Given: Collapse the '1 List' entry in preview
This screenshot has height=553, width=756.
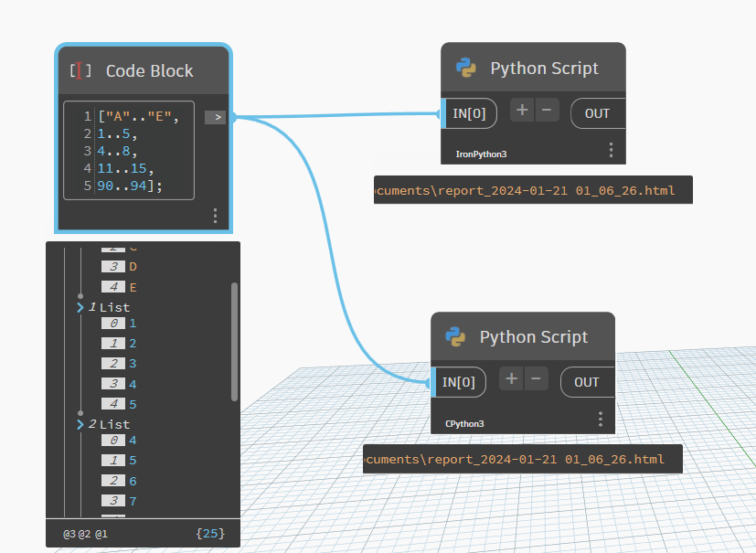Looking at the screenshot, I should tap(81, 308).
